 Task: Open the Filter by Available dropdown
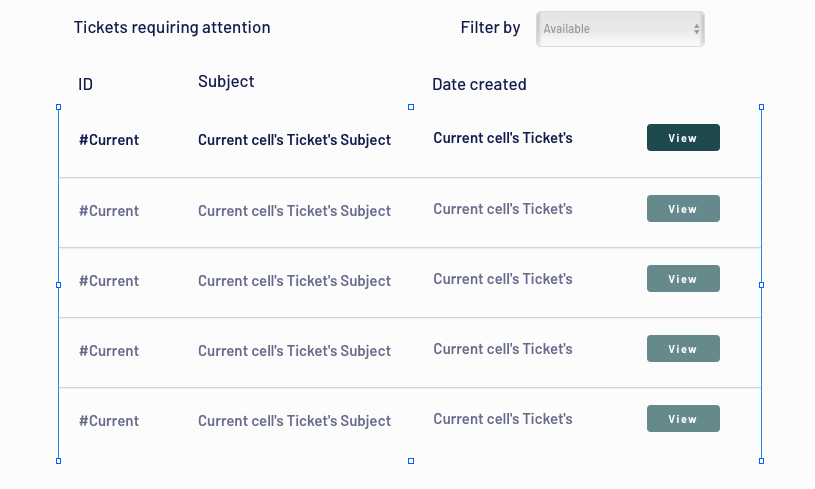pyautogui.click(x=620, y=29)
